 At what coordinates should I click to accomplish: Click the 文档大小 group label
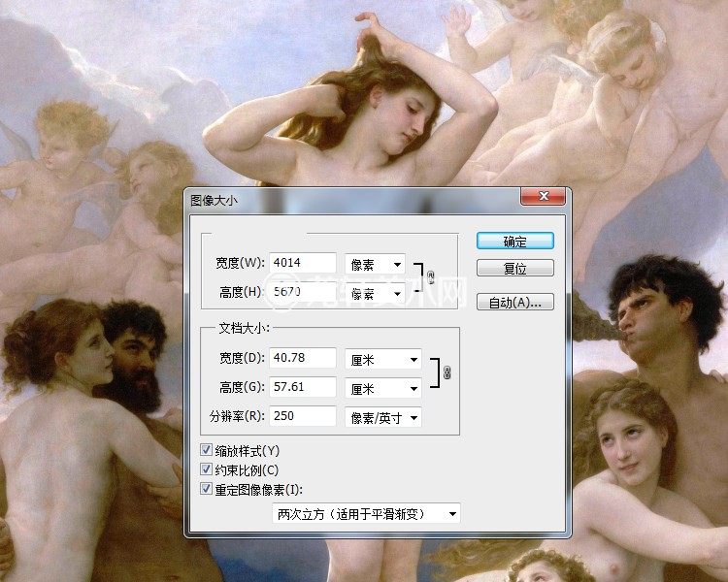pos(244,328)
